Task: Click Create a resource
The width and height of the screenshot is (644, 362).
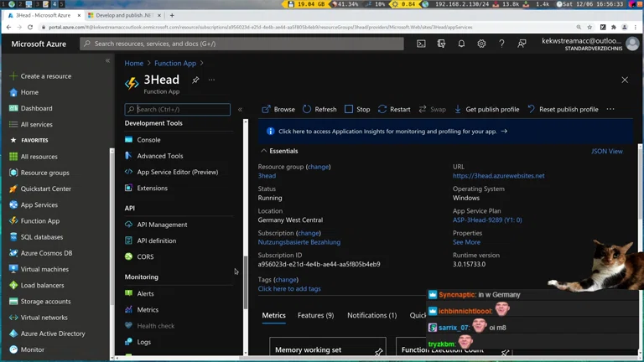Action: tap(45, 76)
